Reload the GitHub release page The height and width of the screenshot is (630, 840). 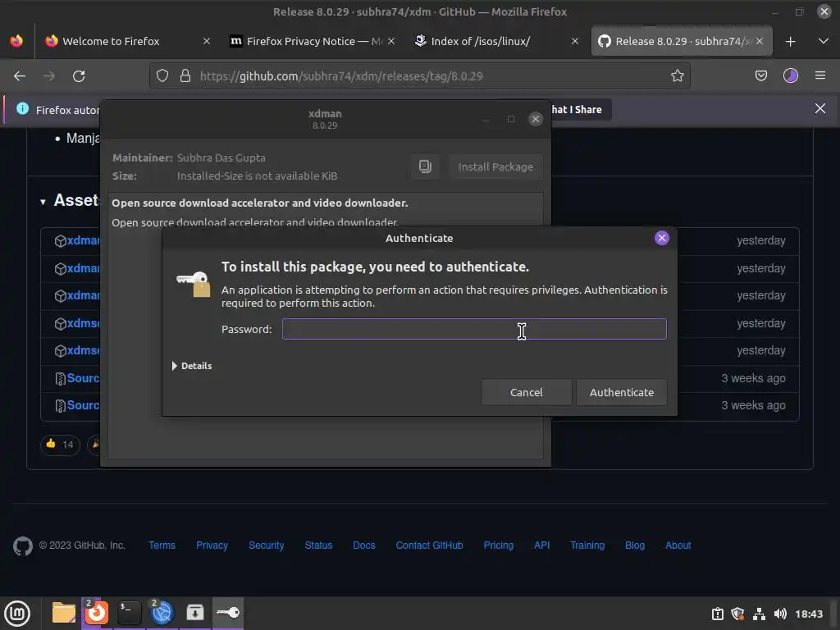[79, 76]
